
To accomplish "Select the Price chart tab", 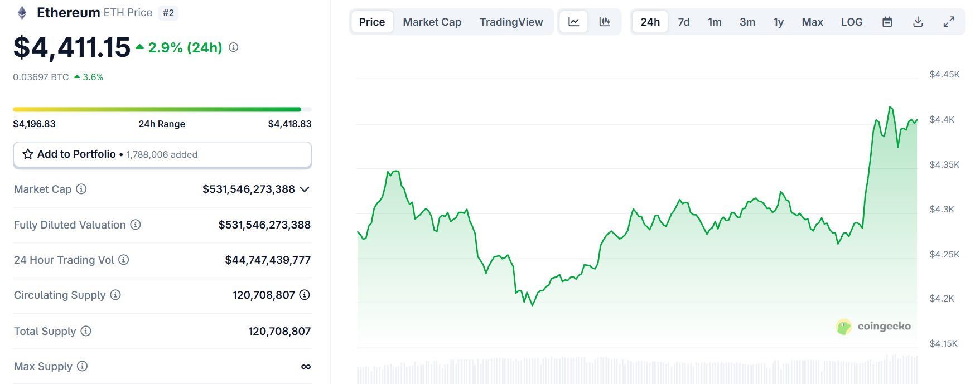I will pos(372,22).
